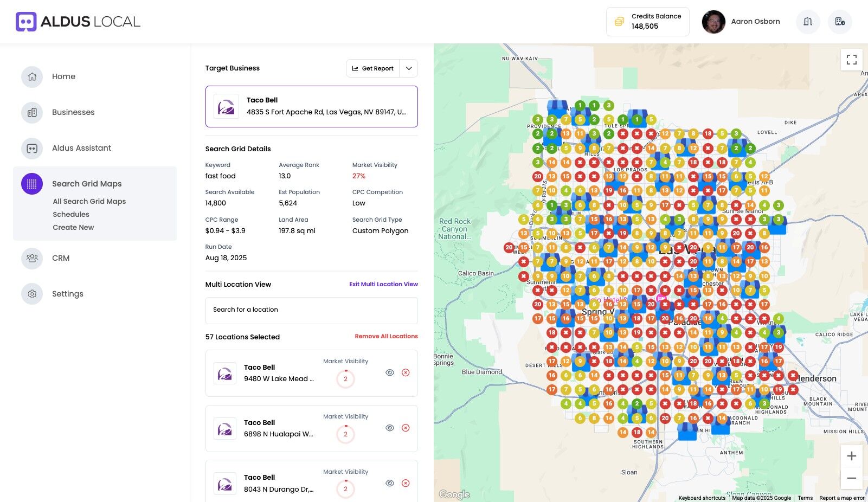Viewport: 868px width, 502px height.
Task: Click market visibility gauge for 6898 N Hualapai
Action: click(346, 434)
